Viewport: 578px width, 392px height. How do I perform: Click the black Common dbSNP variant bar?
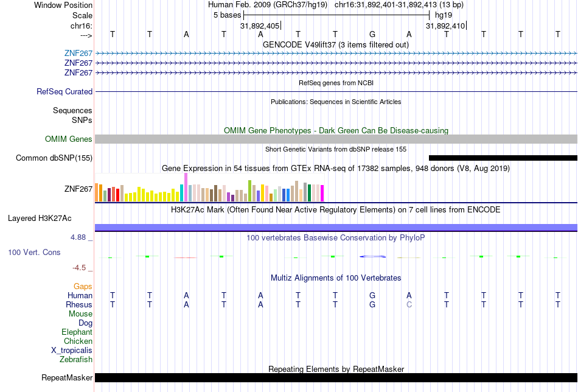pos(503,158)
